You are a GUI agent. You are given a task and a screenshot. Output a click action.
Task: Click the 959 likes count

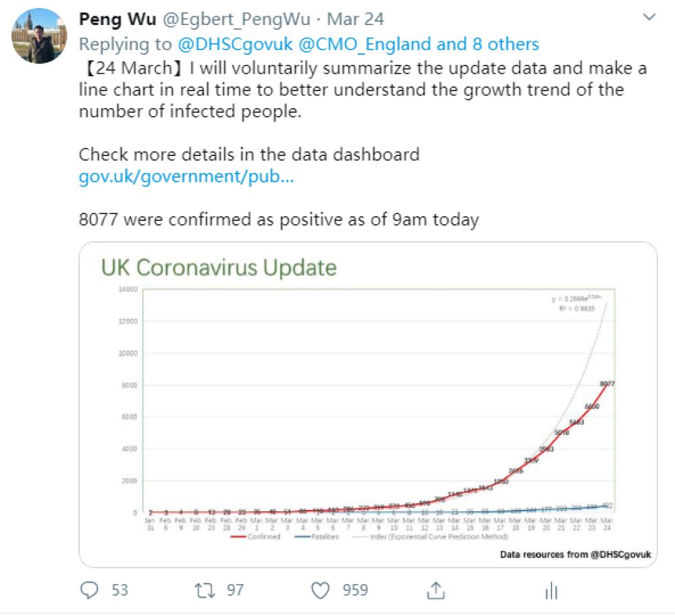355,590
